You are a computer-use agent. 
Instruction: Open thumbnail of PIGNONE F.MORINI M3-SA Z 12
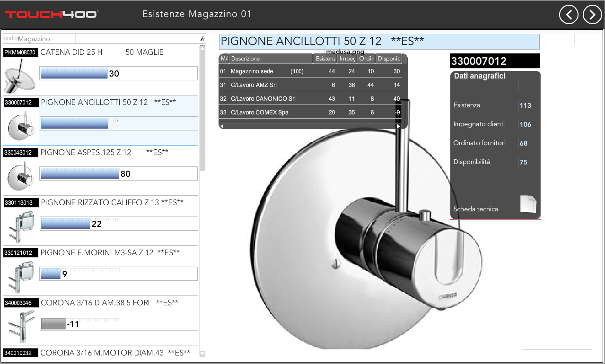tap(20, 276)
